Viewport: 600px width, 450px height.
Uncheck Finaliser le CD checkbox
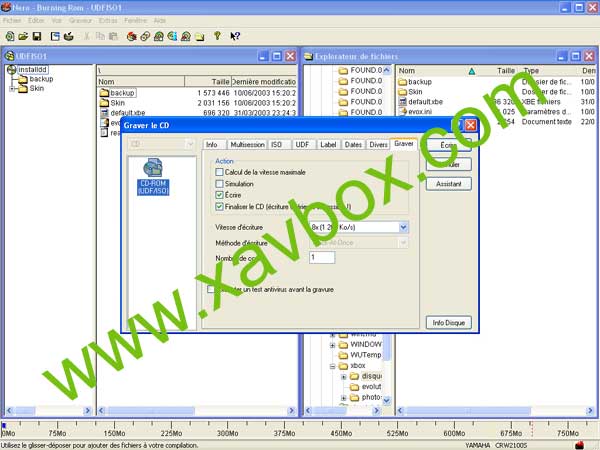coord(219,207)
